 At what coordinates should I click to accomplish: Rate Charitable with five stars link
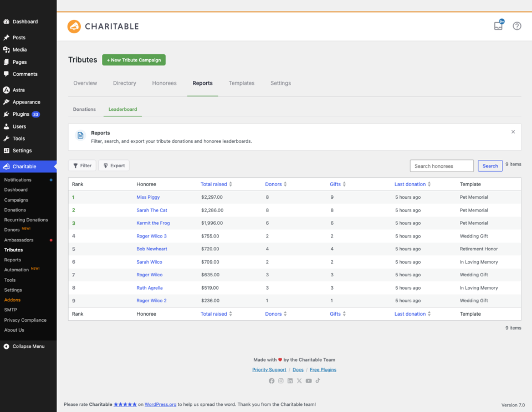click(125, 404)
